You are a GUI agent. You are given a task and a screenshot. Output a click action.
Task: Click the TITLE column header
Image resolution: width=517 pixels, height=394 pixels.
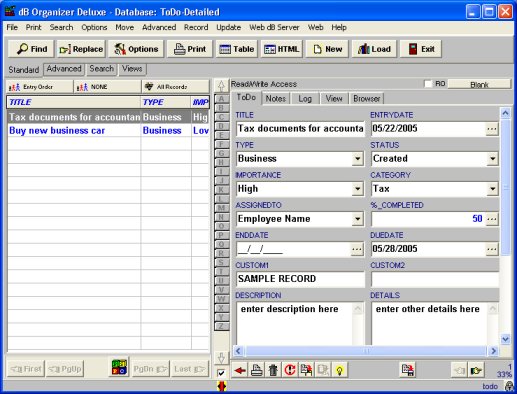pos(73,102)
